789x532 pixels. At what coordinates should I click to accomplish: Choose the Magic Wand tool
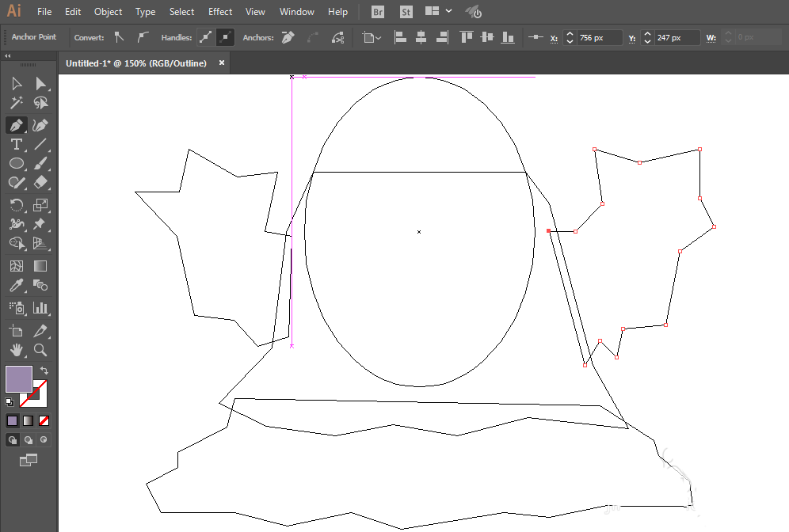(x=16, y=103)
